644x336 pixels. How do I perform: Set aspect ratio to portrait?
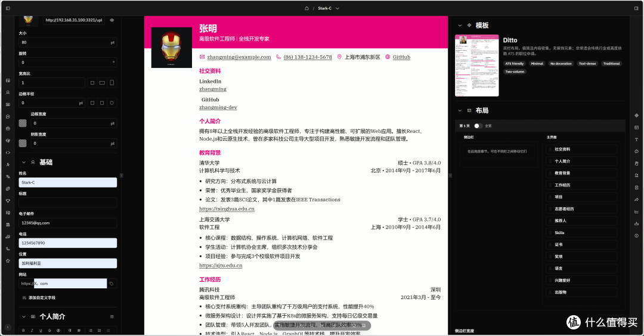click(x=112, y=82)
